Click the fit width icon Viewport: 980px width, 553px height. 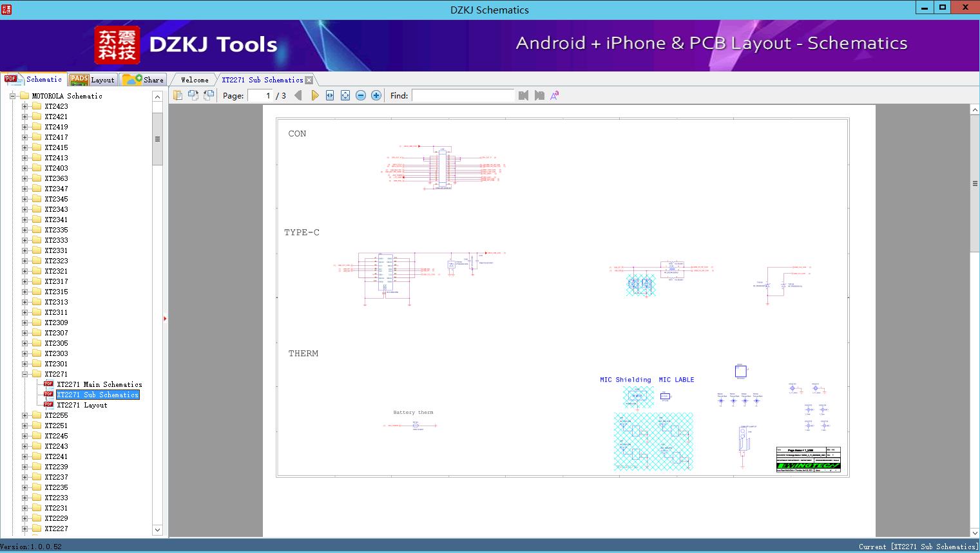click(330, 95)
